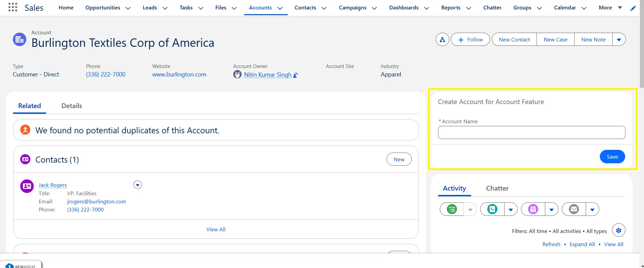This screenshot has height=268, width=644.
Task: Open New Event dropdown arrow
Action: [552, 209]
